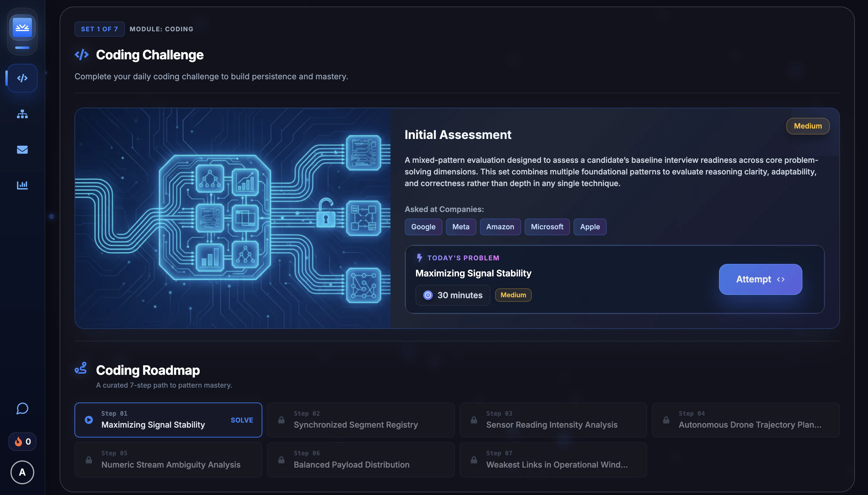The height and width of the screenshot is (495, 868).
Task: Select the Microsoft company tag
Action: (x=547, y=227)
